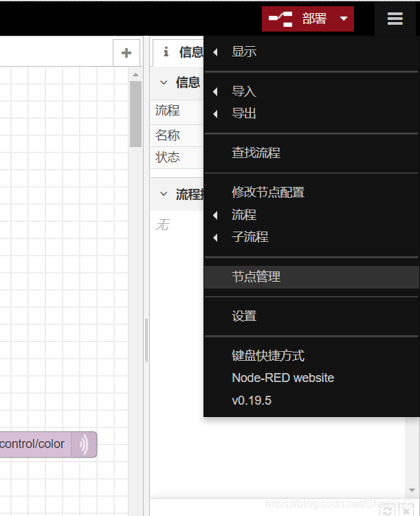The width and height of the screenshot is (420, 516).
Task: Show 键盘快捷方式 keyboard shortcuts
Action: click(311, 356)
